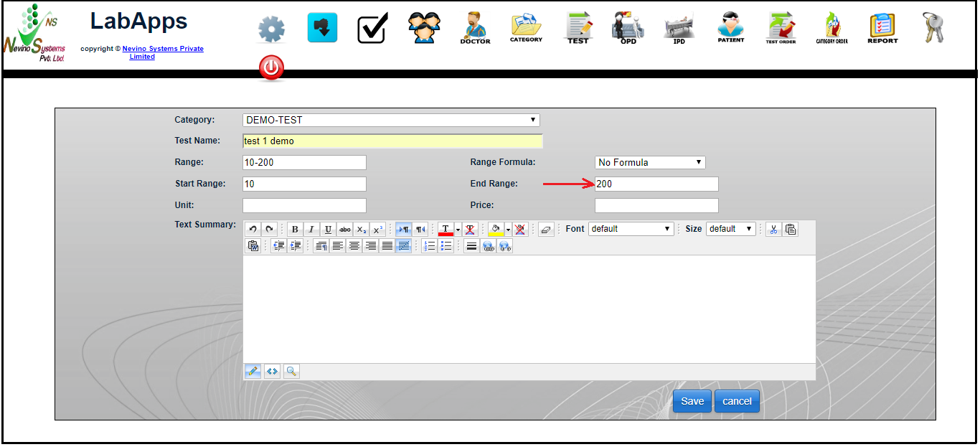Open the Patient module icon
Viewport: 980px width, 447px height.
point(730,28)
